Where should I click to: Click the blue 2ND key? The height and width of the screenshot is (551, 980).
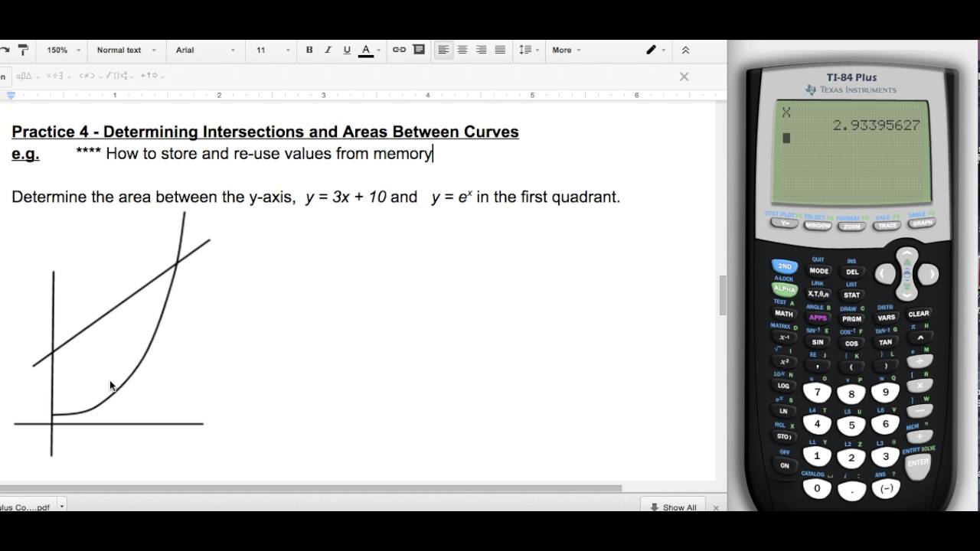pyautogui.click(x=785, y=266)
